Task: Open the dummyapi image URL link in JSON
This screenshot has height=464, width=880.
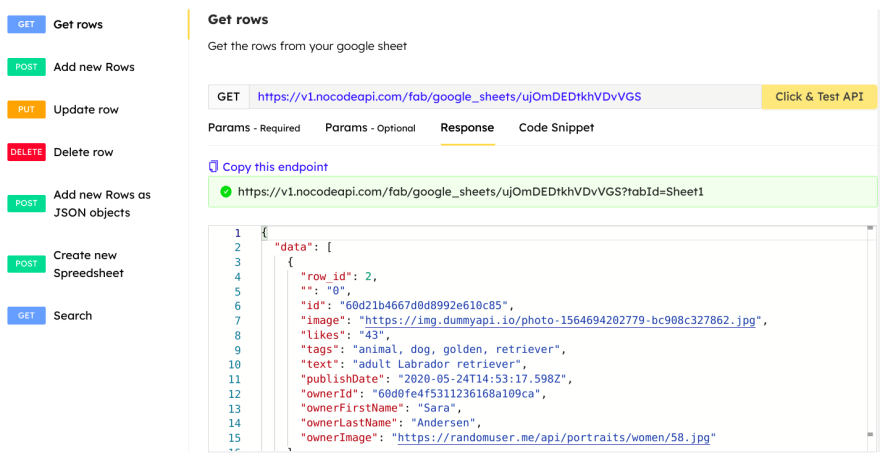Action: click(560, 320)
